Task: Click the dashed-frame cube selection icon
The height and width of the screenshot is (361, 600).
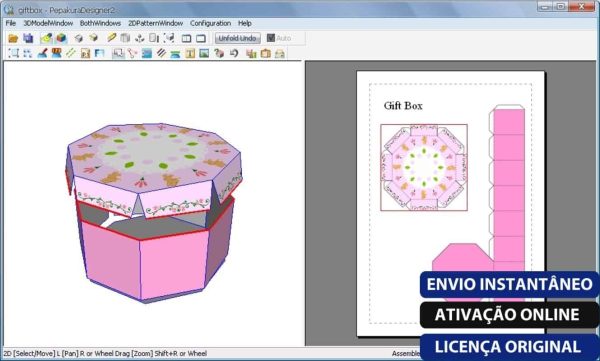Action: (x=169, y=38)
